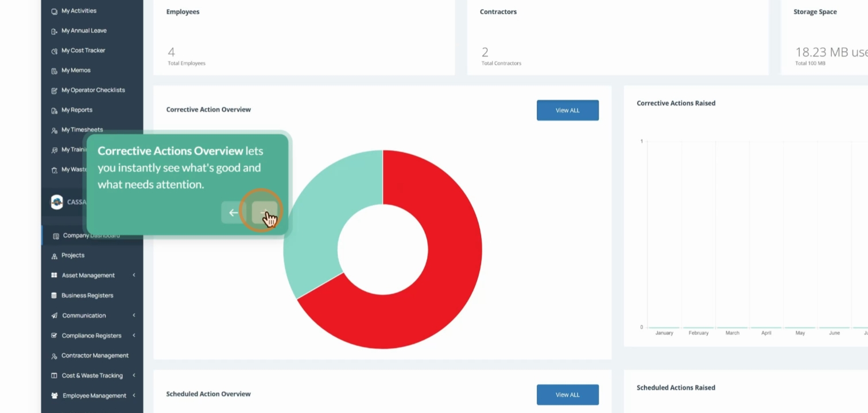Viewport: 868px width, 413px height.
Task: Open My Operator Checklists icon
Action: (x=55, y=91)
